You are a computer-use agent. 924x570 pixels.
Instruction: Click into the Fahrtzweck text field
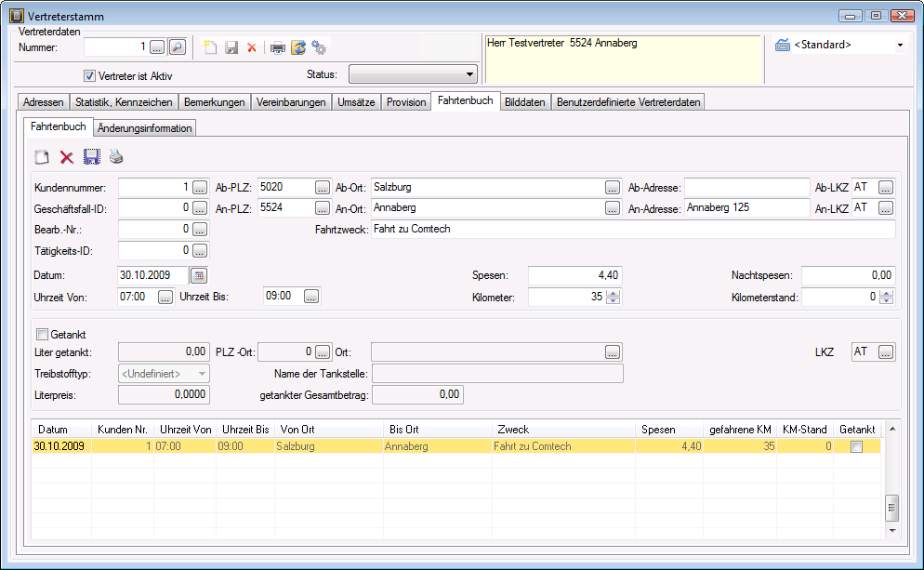633,230
